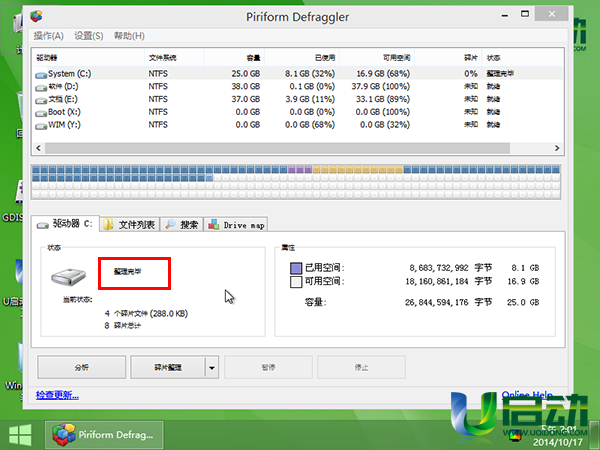The image size is (600, 450).
Task: Click the yellow blocks in the drive map
Action: click(357, 170)
